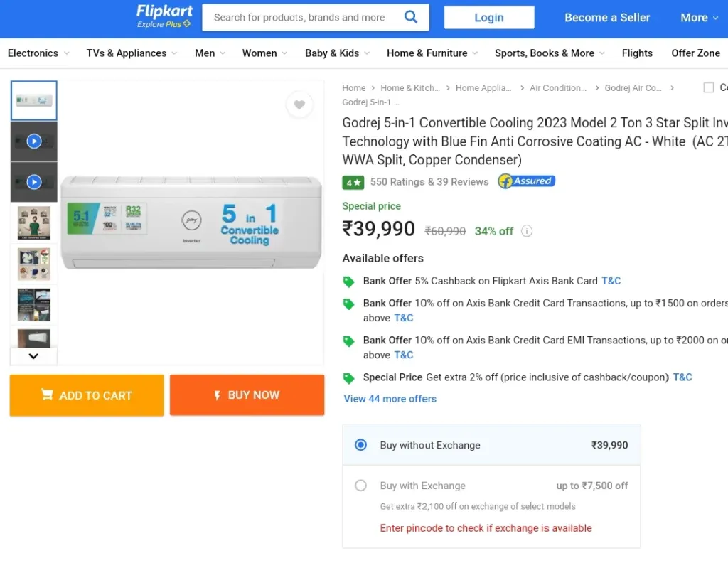
Task: Open View 44 more offers link
Action: tap(390, 399)
